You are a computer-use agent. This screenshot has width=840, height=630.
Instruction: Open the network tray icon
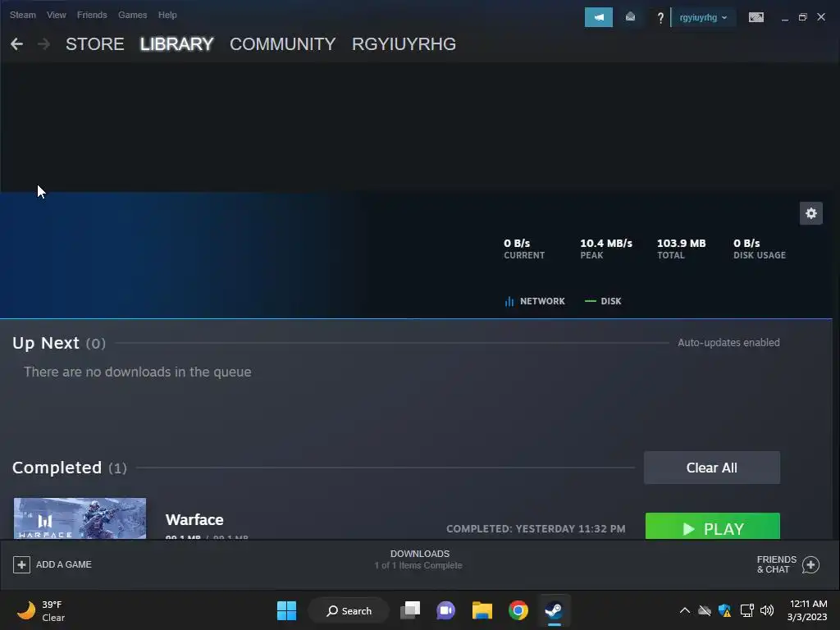click(746, 610)
